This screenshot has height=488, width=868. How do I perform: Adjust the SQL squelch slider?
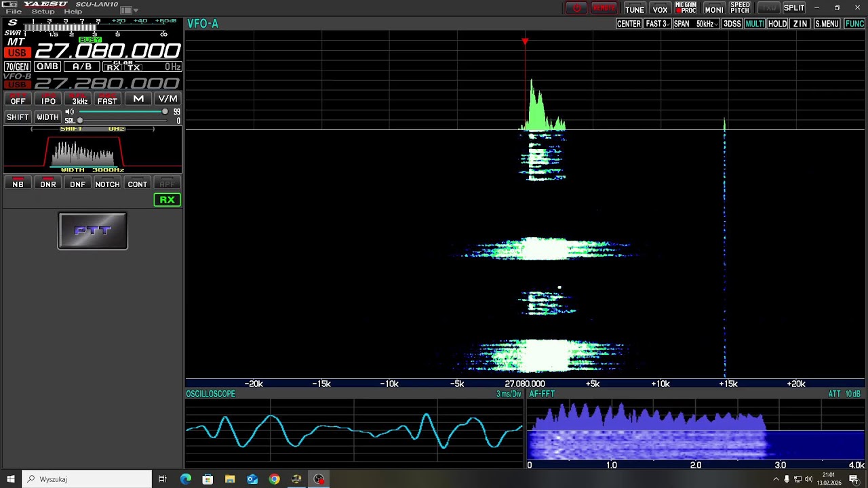[x=122, y=121]
